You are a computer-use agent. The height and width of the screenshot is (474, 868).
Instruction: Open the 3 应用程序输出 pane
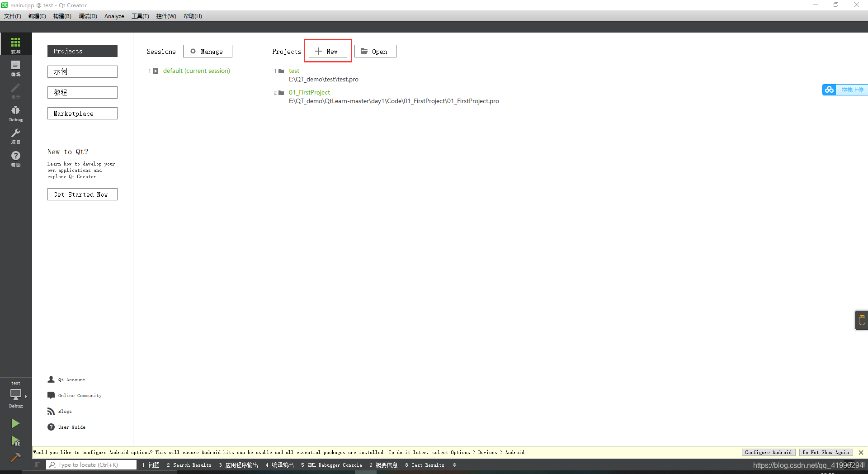(x=238, y=465)
